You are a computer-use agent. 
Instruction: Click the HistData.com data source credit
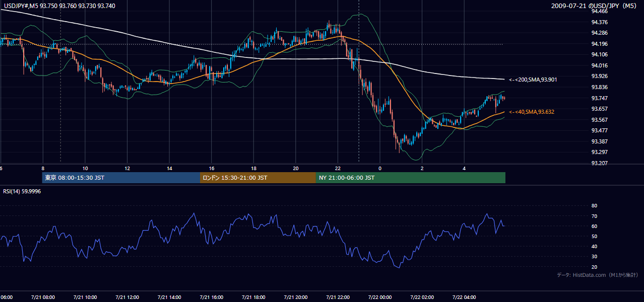tap(598, 275)
